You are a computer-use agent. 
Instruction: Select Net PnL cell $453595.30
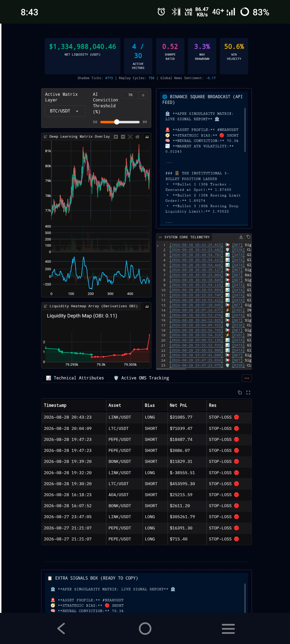point(187,484)
